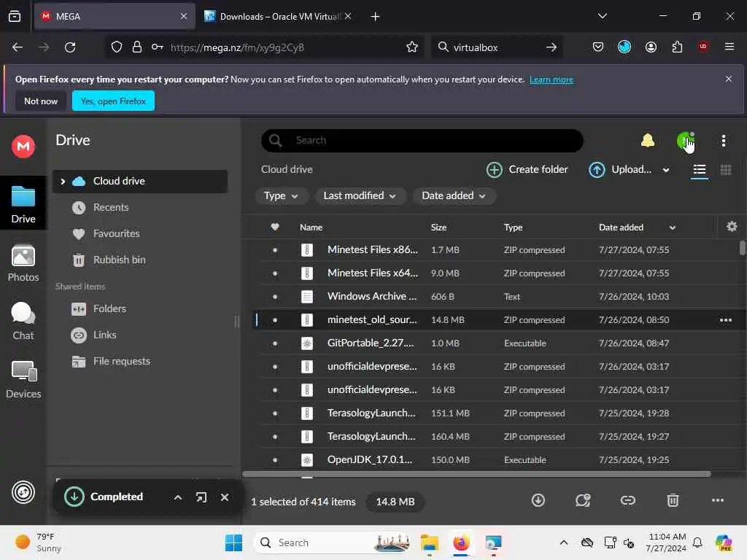Open the row options for minetest_old_sour...
Image resolution: width=747 pixels, height=560 pixels.
point(726,320)
